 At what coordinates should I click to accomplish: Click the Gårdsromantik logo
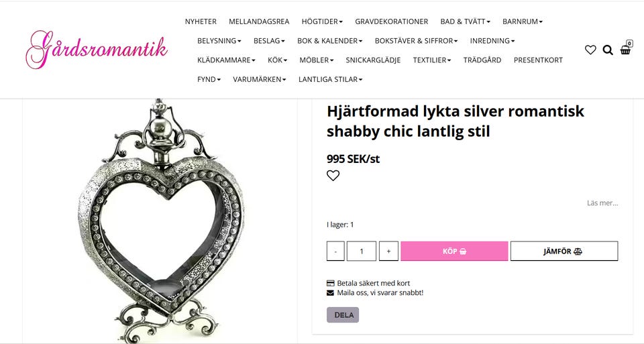click(x=97, y=49)
